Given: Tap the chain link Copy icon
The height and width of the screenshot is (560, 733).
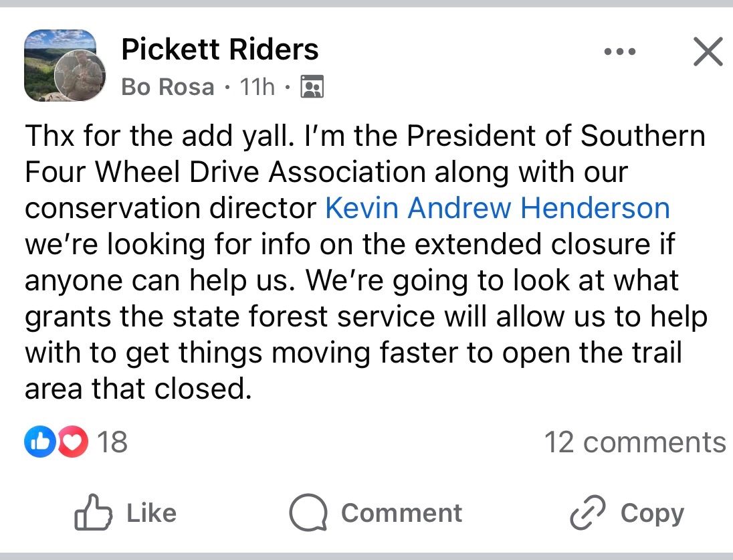Looking at the screenshot, I should coord(587,513).
